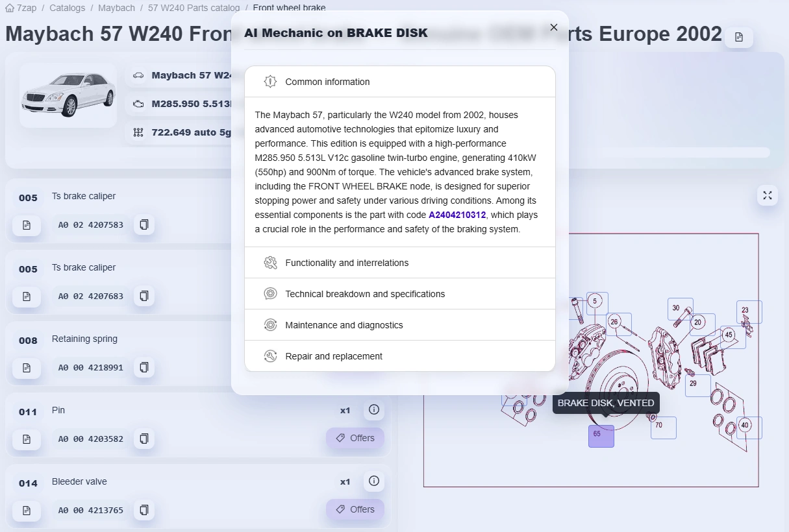Collapse the Common information section
The width and height of the screenshot is (789, 532).
[x=400, y=82]
